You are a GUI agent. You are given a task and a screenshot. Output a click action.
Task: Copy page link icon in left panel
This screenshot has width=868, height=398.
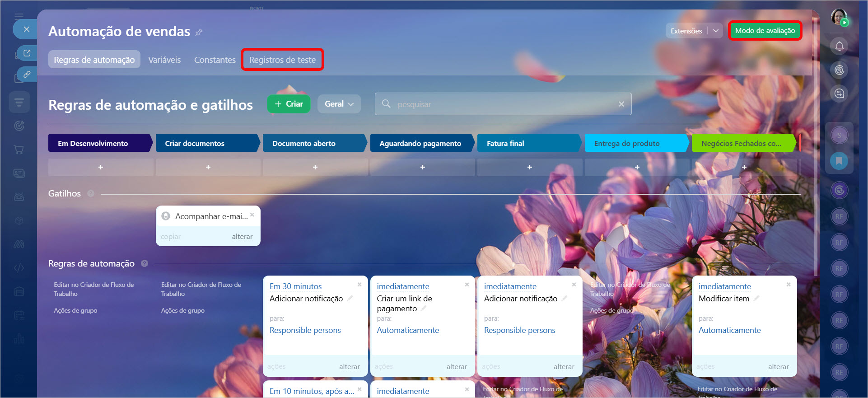point(27,74)
